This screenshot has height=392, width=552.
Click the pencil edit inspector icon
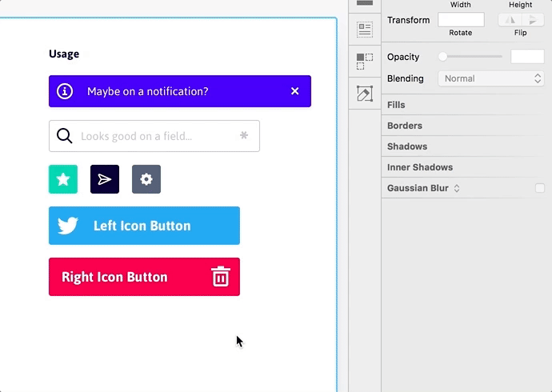coord(365,94)
